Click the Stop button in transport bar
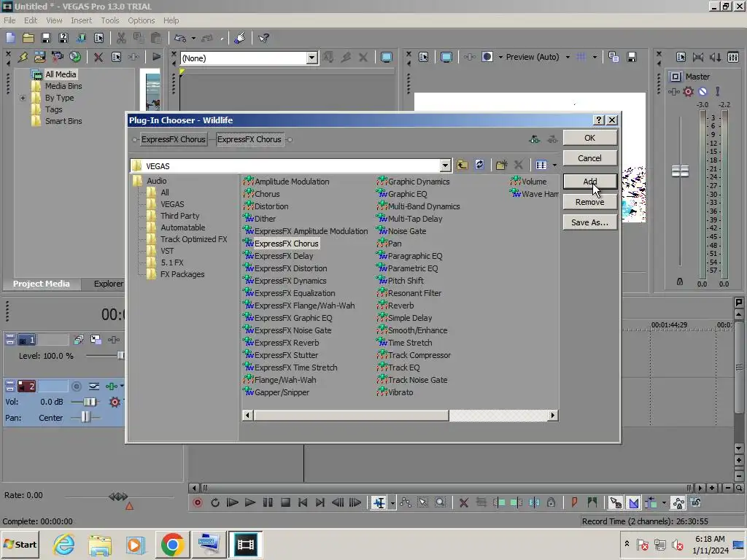747x560 pixels. pos(285,502)
